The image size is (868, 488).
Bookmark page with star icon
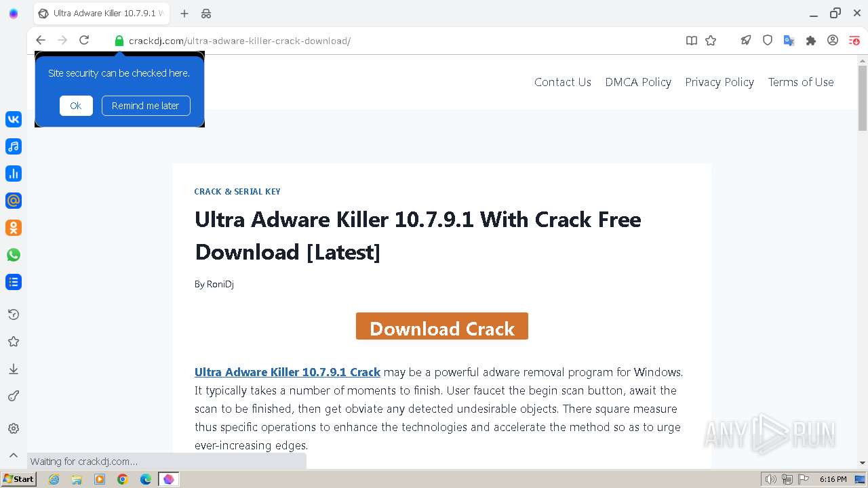(711, 41)
